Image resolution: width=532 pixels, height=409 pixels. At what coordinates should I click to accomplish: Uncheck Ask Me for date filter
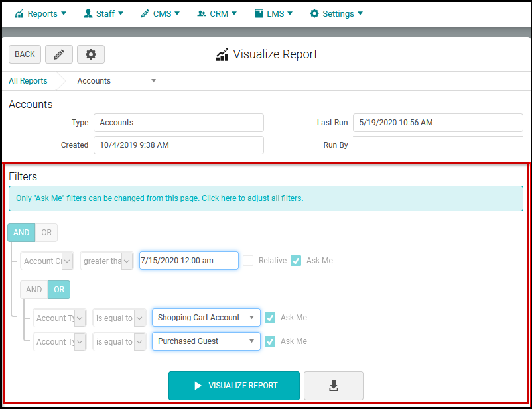(296, 261)
